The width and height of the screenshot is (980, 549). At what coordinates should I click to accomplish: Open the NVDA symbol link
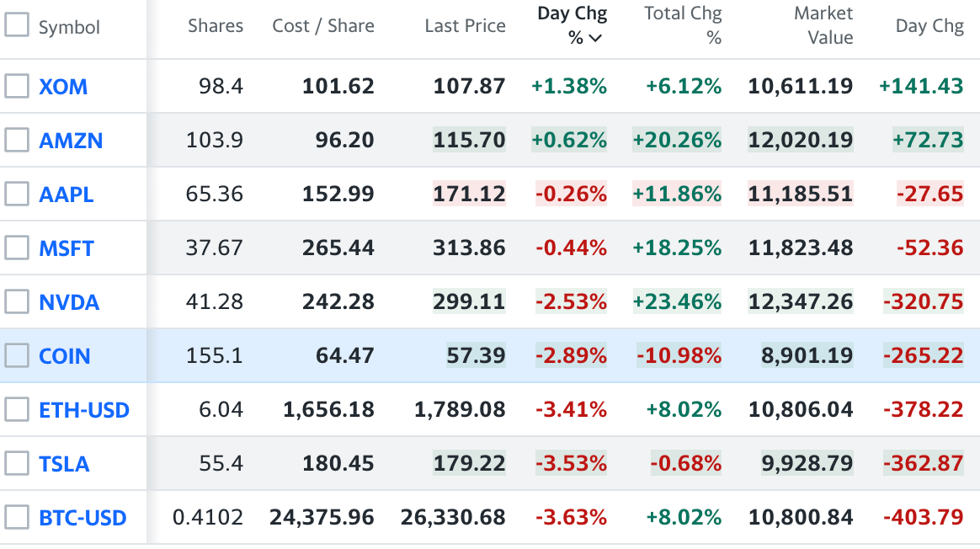tap(69, 301)
